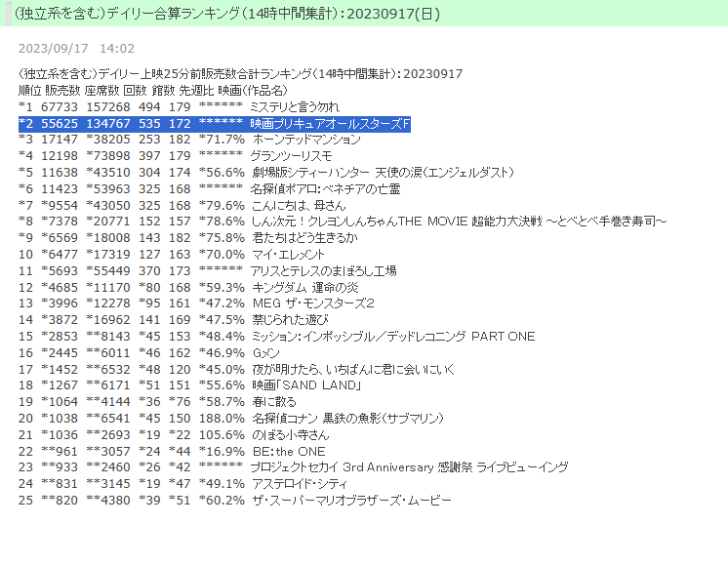Select rank 9 row 君たちはどう生きるか
Screen dimensions: 728x566
click(x=188, y=238)
